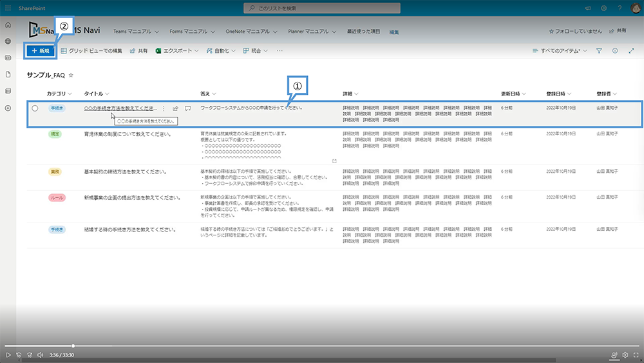This screenshot has height=363, width=644.
Task: Open the help question mark icon
Action: coord(620,8)
